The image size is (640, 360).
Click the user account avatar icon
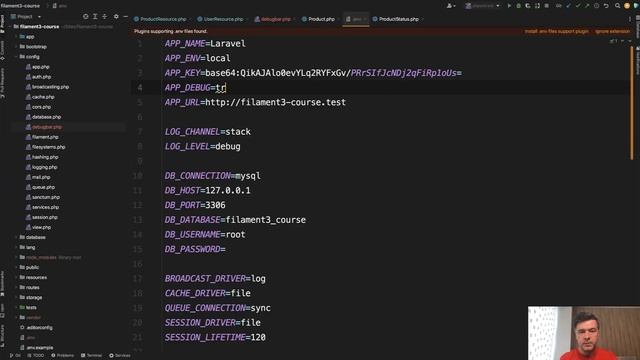click(627, 6)
